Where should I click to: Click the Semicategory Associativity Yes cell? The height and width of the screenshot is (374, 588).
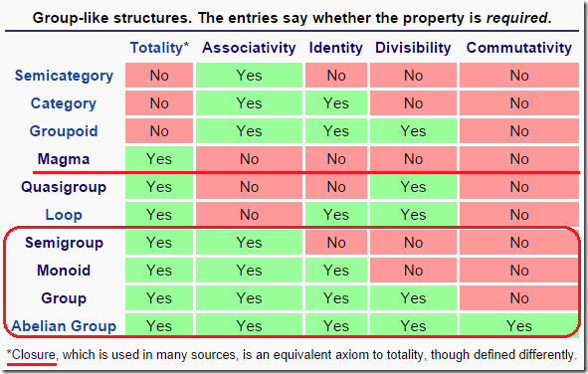pyautogui.click(x=249, y=76)
